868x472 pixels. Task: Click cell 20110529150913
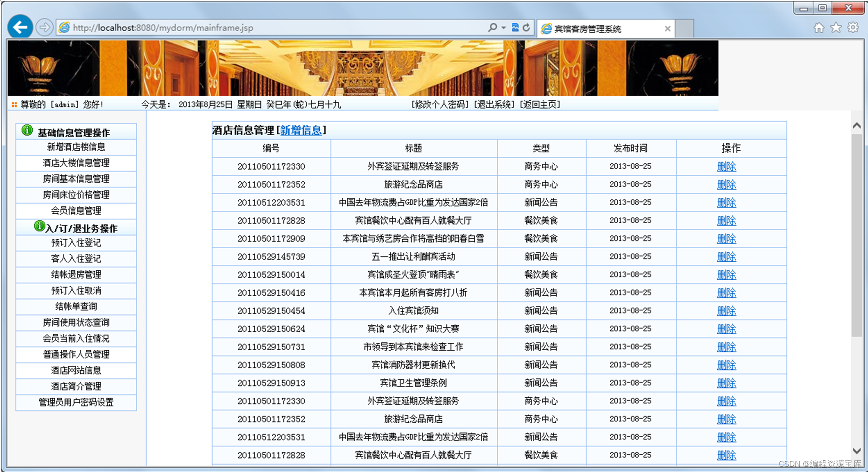[x=271, y=383]
